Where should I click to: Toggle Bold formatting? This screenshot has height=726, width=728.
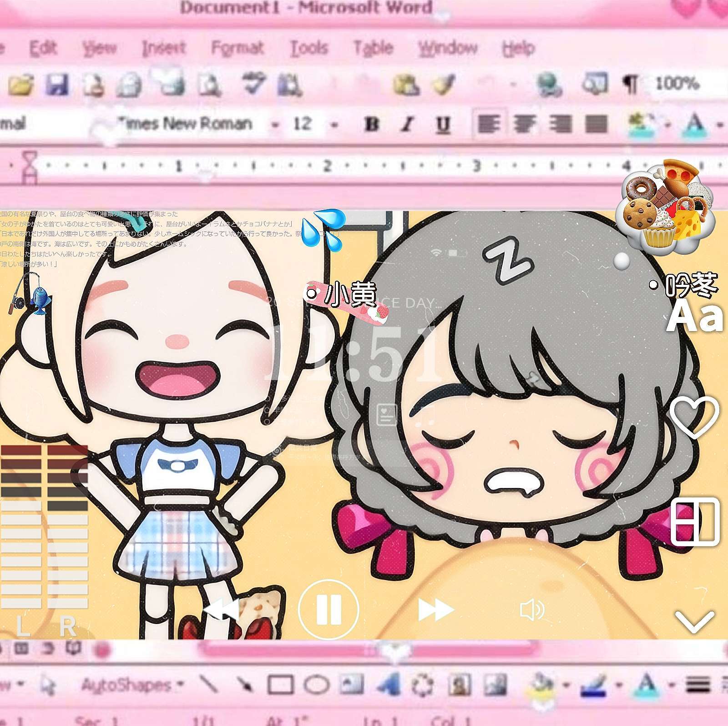coord(372,124)
